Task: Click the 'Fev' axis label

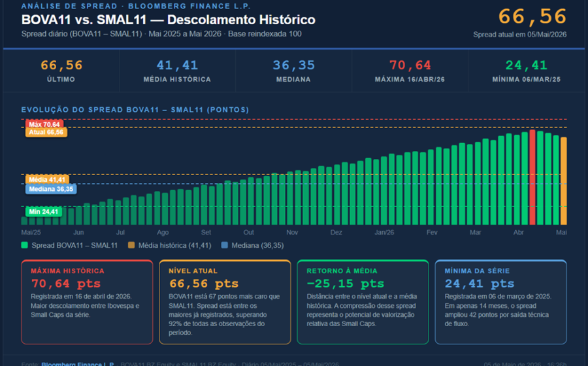Action: click(x=432, y=233)
